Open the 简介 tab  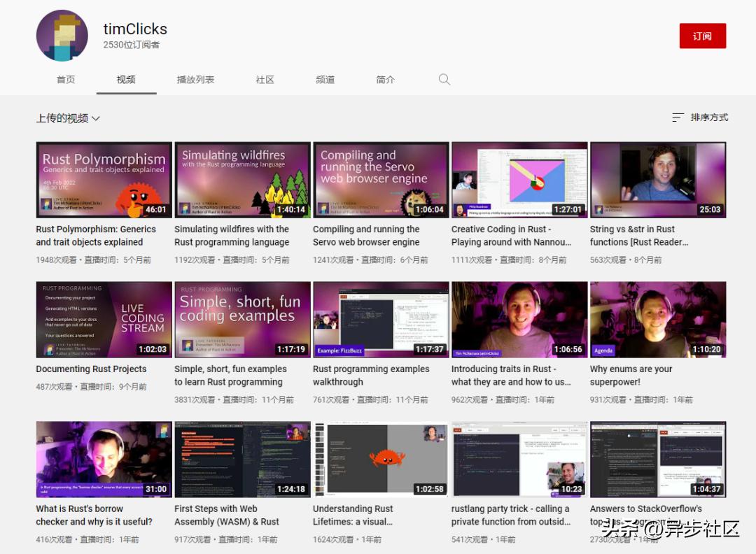[385, 80]
